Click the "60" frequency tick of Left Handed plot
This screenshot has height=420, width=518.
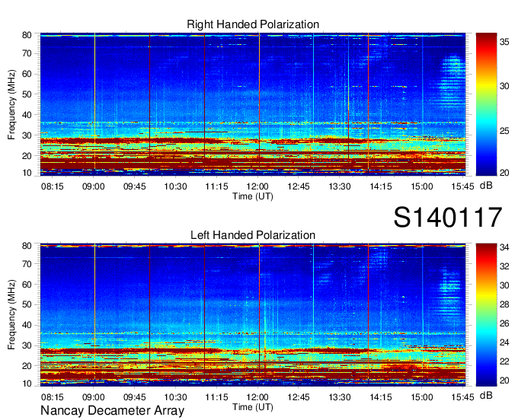click(27, 285)
